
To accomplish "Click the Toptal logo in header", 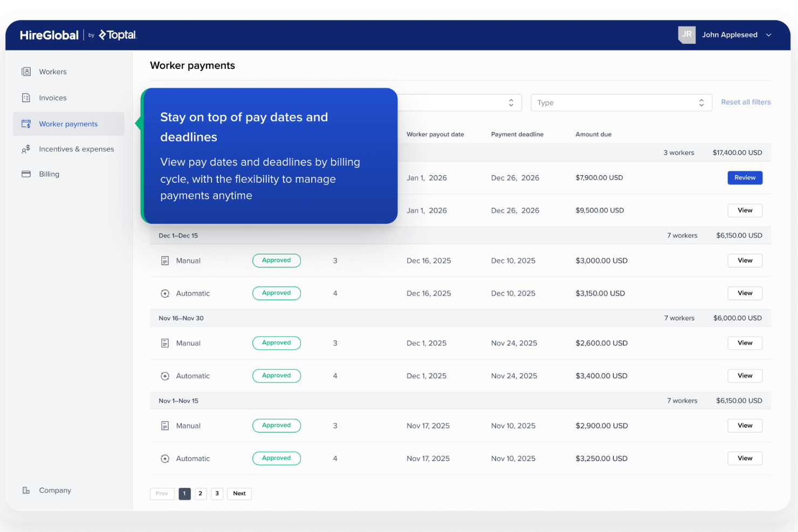I will (118, 35).
